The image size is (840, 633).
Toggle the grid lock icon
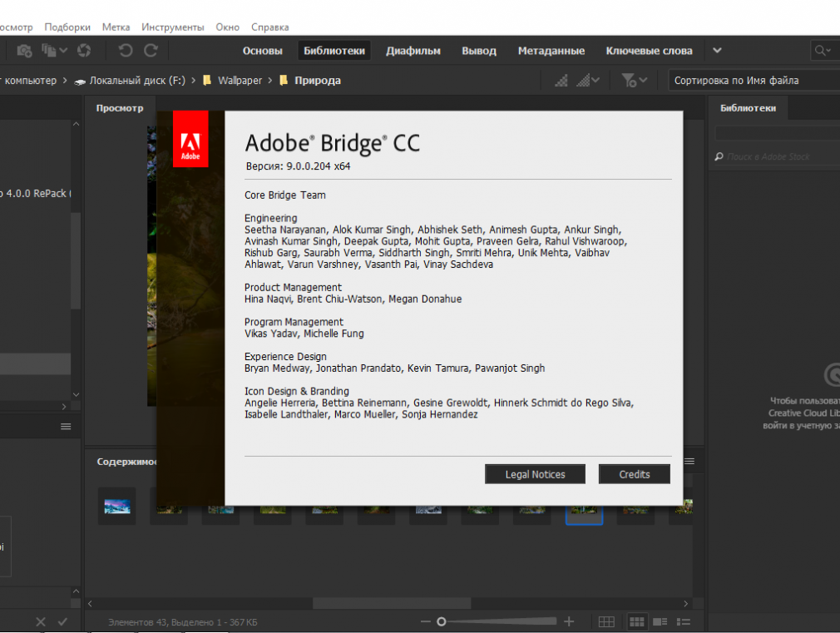606,621
